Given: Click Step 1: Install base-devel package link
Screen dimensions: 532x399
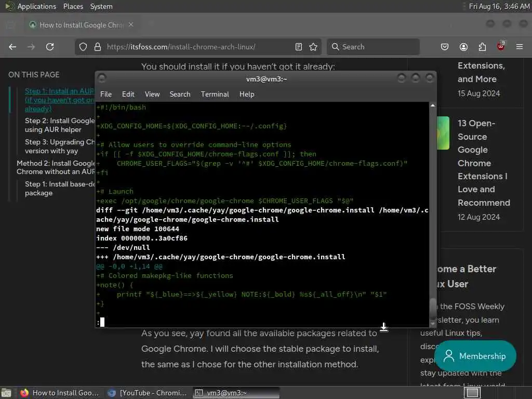Looking at the screenshot, I should (60, 188).
